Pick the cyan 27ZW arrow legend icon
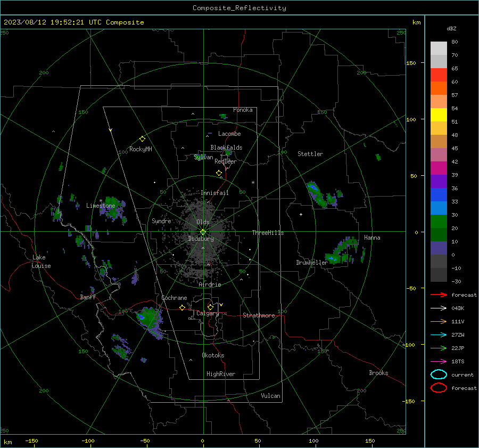 [x=439, y=335]
